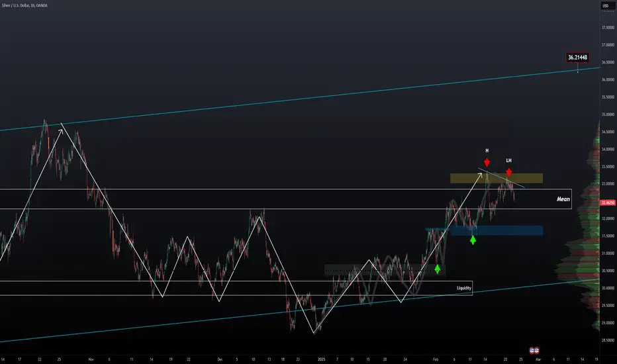
Task: Click the 34.00000 price axis label
Action: 608,149
